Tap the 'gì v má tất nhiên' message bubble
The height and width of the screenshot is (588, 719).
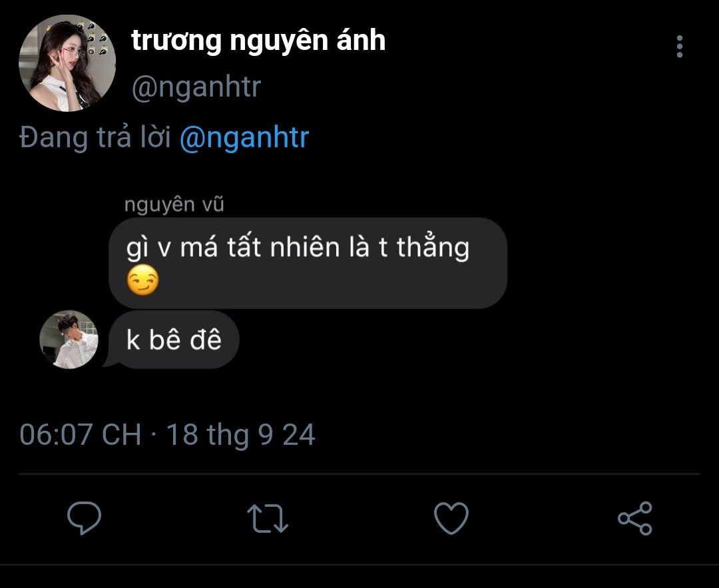[x=308, y=262]
